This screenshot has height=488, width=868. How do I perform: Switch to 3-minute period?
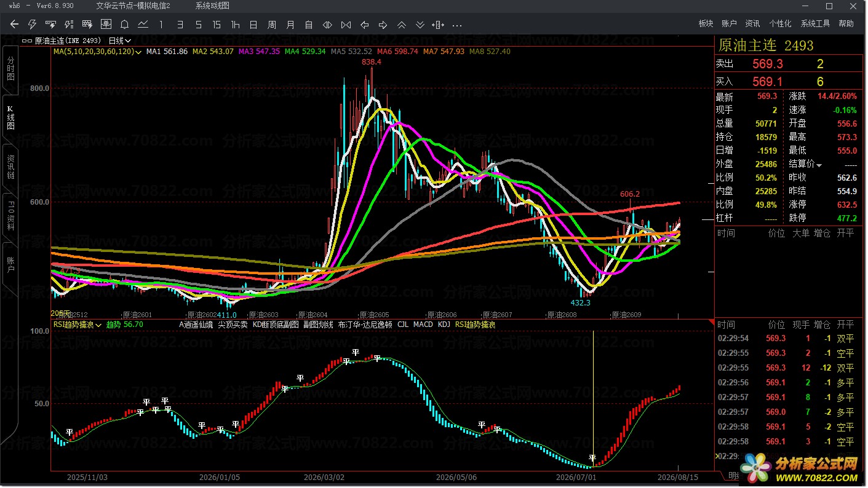tap(180, 25)
